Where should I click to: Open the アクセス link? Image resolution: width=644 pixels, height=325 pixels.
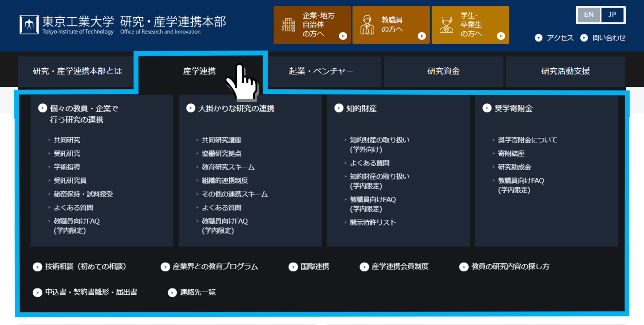pos(560,38)
